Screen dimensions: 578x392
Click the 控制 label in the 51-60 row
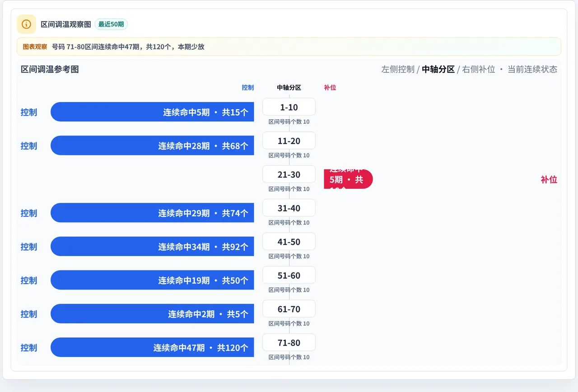pos(29,280)
